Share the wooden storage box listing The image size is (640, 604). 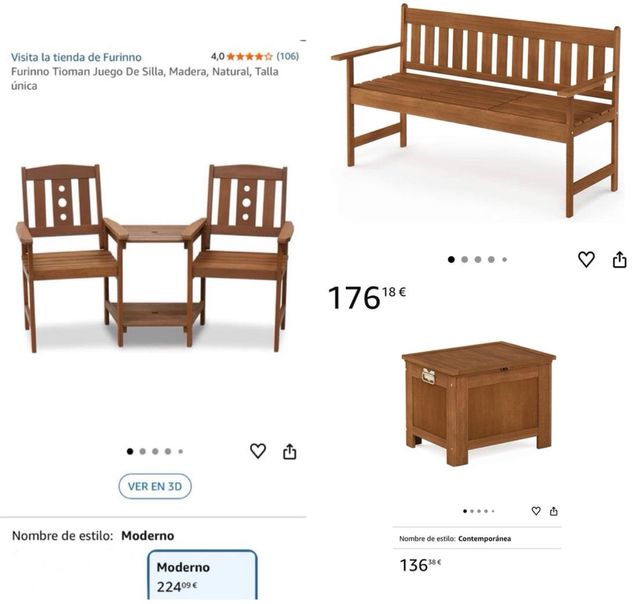(553, 511)
